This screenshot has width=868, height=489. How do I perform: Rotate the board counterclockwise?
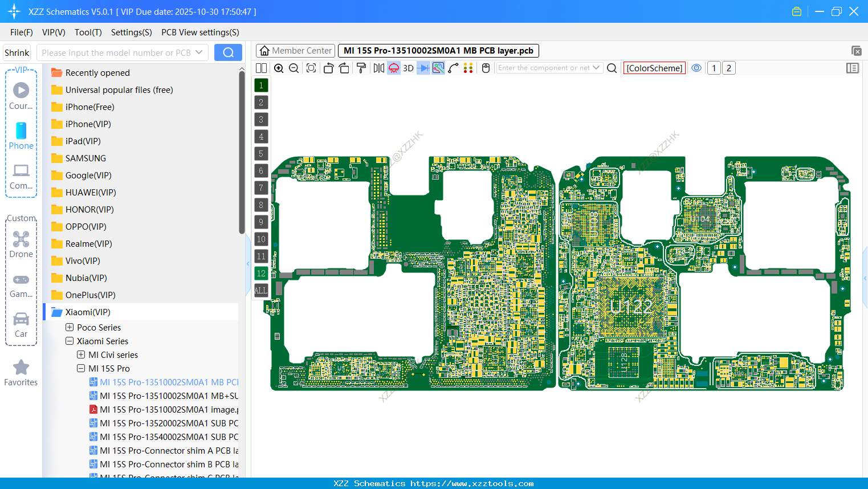(x=328, y=68)
